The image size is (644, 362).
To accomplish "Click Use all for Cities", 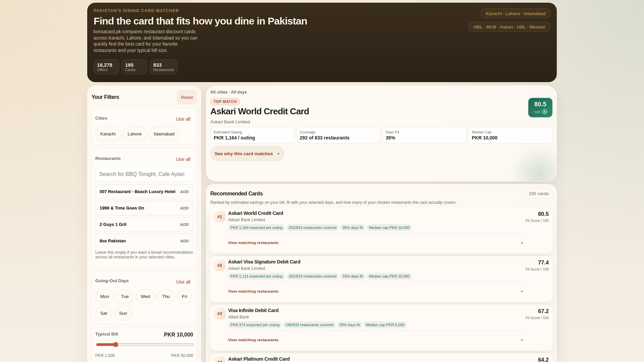I will click(x=183, y=119).
